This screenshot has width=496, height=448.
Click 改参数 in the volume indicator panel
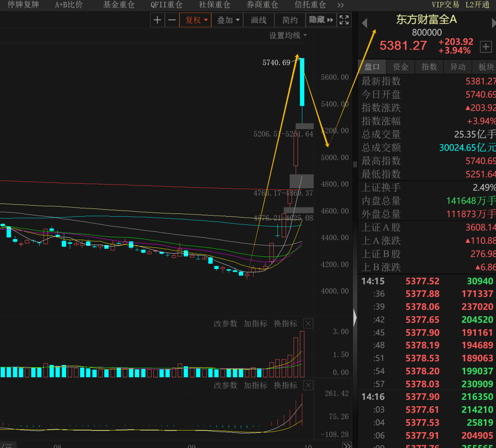(225, 324)
